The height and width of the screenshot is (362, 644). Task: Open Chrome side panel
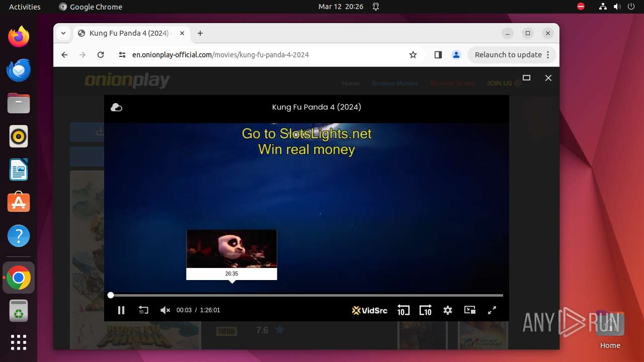tap(438, 55)
